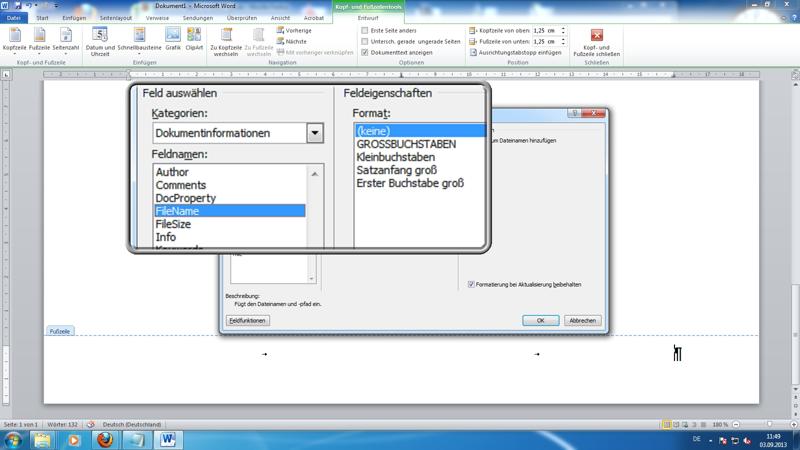
Task: Switch to full screen reading view
Action: click(x=676, y=424)
